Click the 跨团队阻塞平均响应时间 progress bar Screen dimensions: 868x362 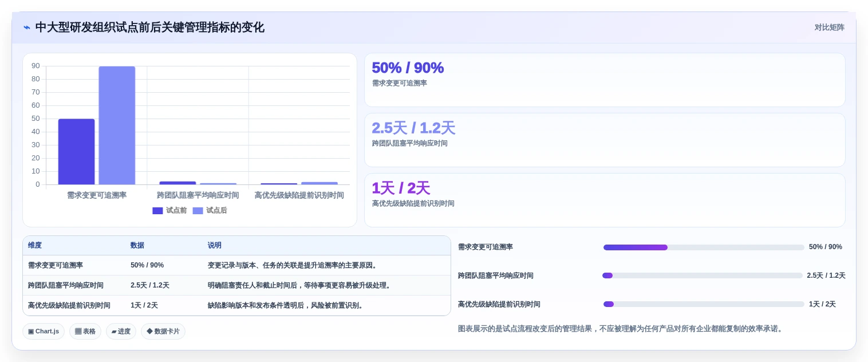tap(703, 276)
